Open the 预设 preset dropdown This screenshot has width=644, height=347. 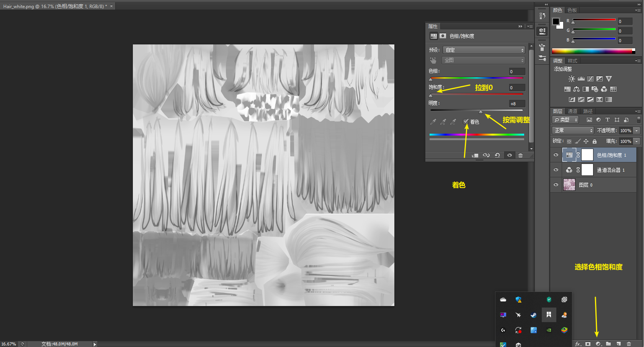tap(484, 50)
